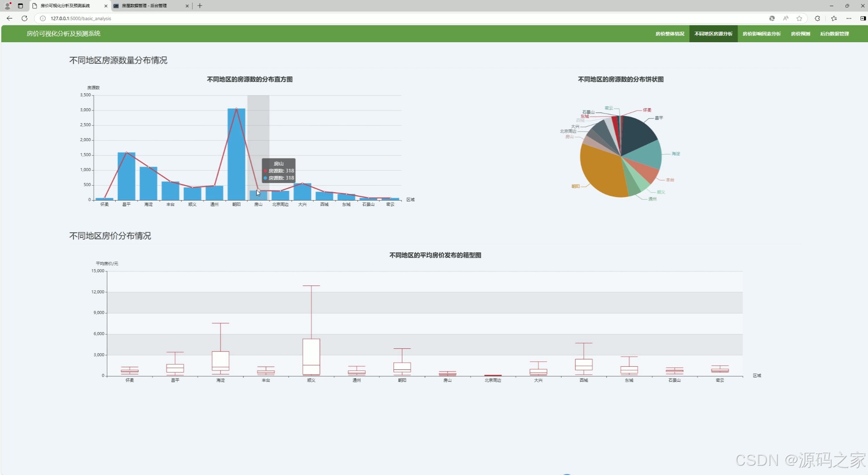Click 后台数据管理 in navbar
This screenshot has width=868, height=475.
coord(834,34)
